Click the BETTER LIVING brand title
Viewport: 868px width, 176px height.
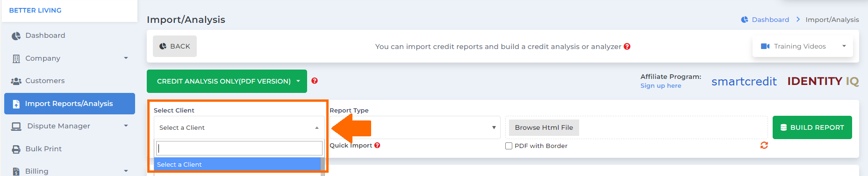(36, 10)
